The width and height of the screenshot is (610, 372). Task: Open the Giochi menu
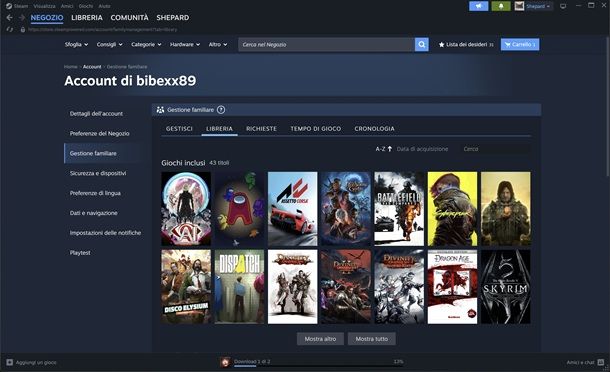[x=86, y=6]
